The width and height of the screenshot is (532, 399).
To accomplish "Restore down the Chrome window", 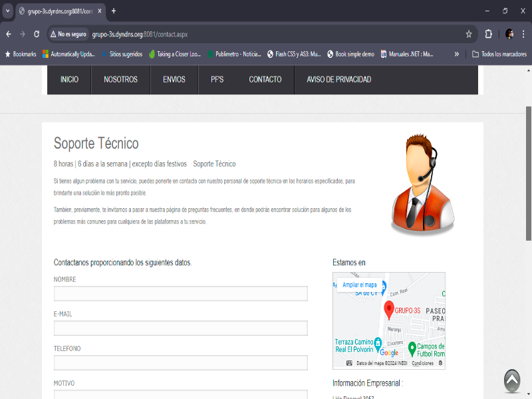I will pyautogui.click(x=505, y=11).
